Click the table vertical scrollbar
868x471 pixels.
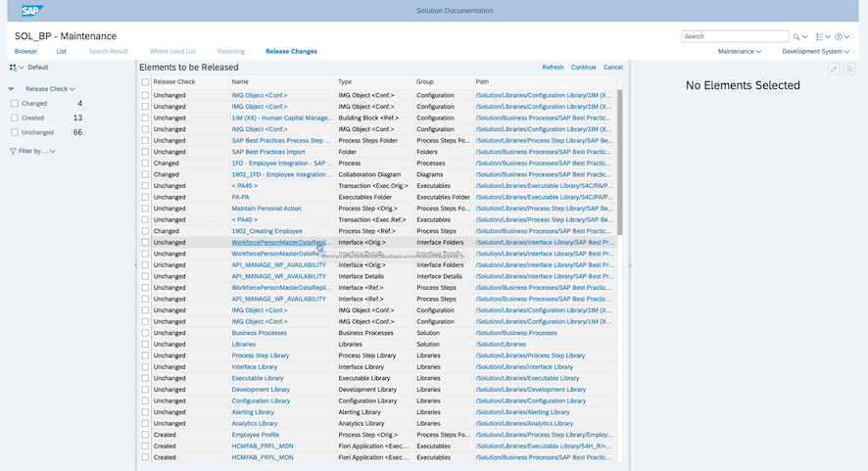click(x=620, y=162)
